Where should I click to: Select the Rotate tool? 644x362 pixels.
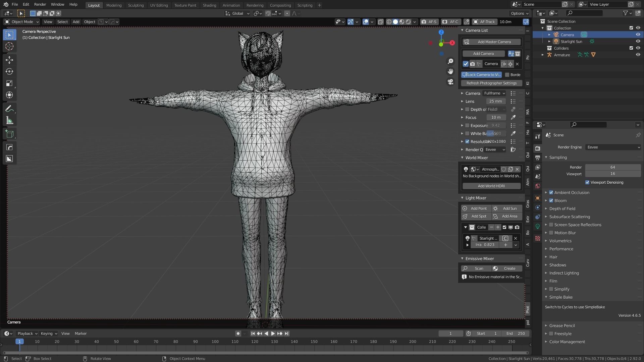pyautogui.click(x=9, y=71)
